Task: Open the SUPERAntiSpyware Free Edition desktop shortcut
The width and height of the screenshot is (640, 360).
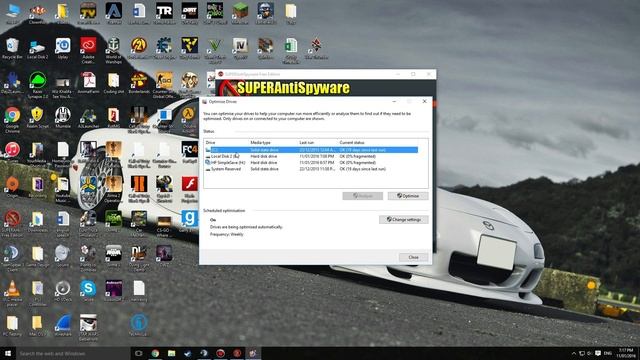Action: (x=12, y=224)
